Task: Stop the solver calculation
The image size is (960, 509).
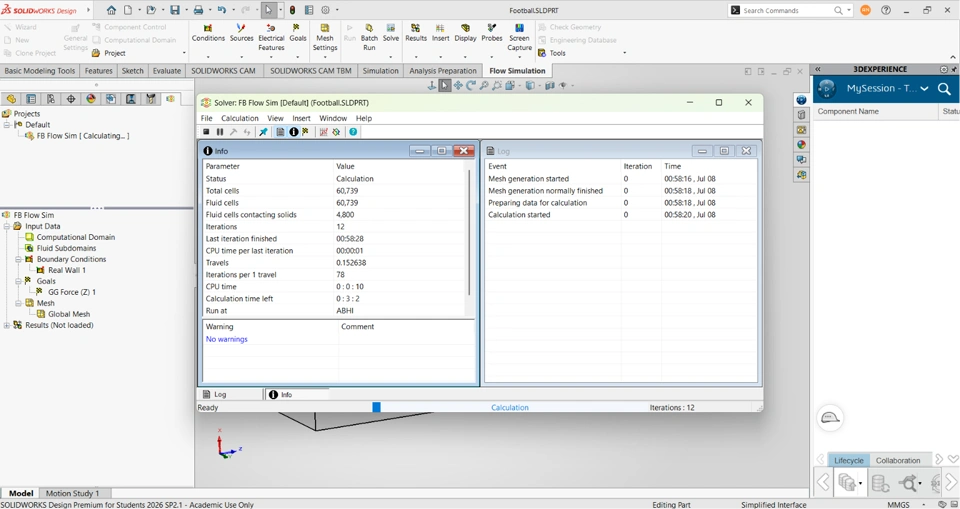Action: [x=206, y=132]
